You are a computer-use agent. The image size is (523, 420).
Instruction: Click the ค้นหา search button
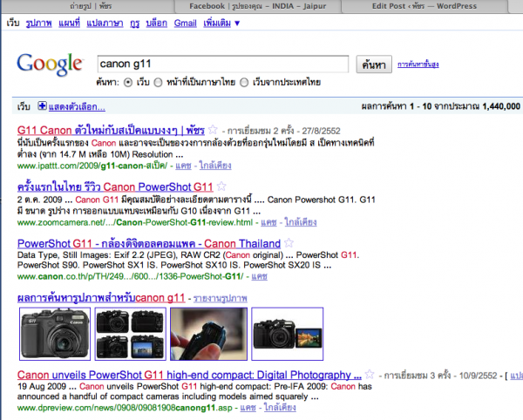pyautogui.click(x=374, y=64)
